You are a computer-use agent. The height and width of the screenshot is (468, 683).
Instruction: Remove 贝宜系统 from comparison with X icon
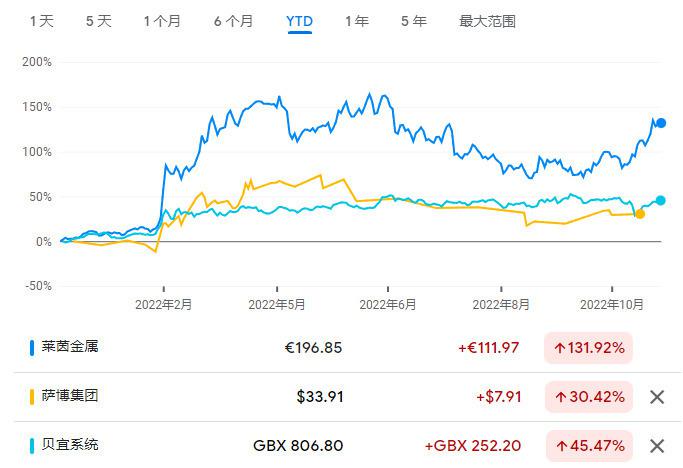click(x=657, y=445)
